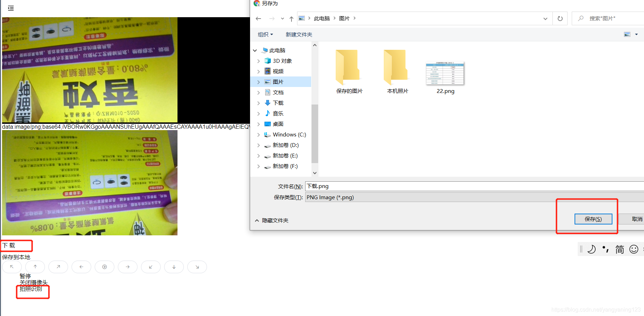
Task: Click the center play circle camera control
Action: click(x=105, y=267)
